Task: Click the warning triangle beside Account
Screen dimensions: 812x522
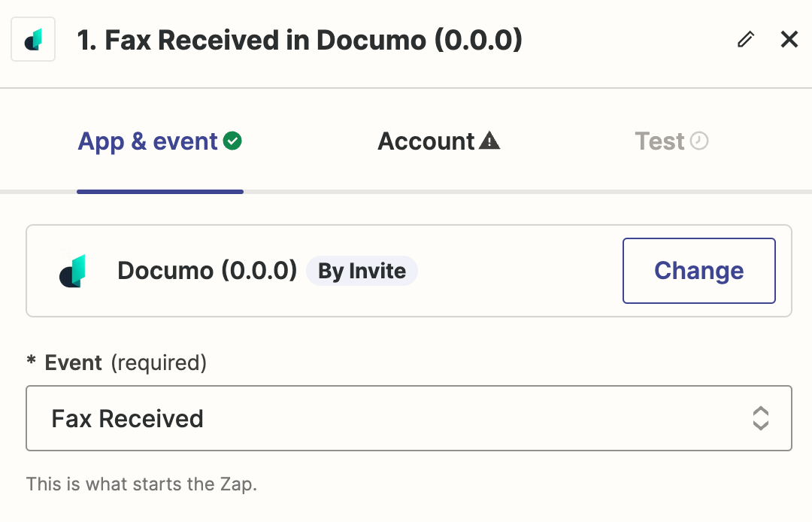Action: coord(489,141)
